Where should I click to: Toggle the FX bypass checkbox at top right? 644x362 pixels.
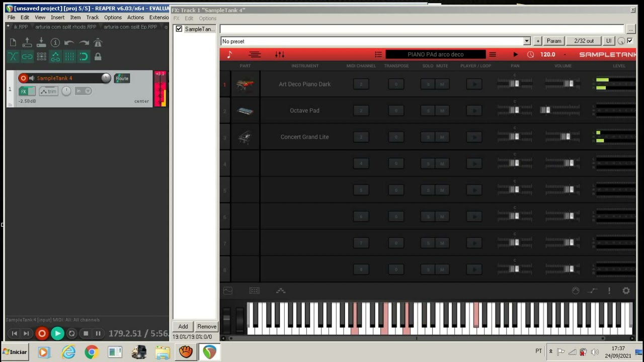pyautogui.click(x=630, y=41)
